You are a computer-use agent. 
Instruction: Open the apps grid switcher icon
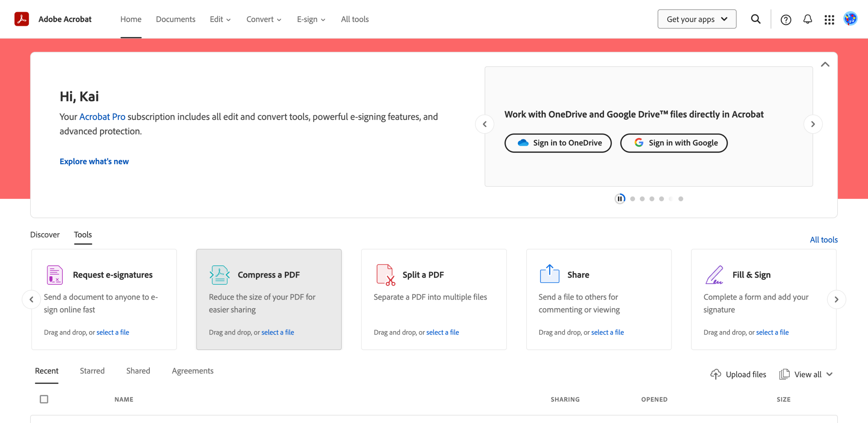point(829,20)
